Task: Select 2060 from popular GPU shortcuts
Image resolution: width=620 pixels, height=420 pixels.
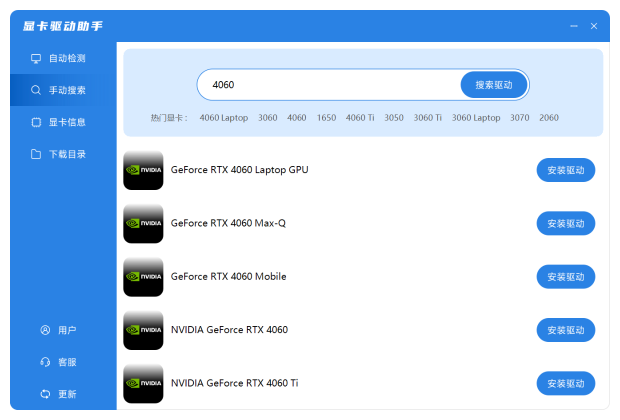Action: click(x=549, y=118)
